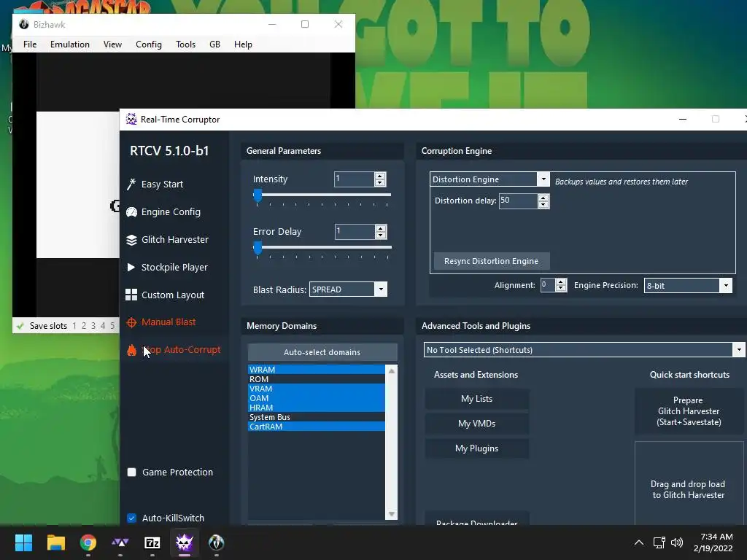This screenshot has height=560, width=747.
Task: Increase the Alignment value with the up arrow
Action: point(561,282)
